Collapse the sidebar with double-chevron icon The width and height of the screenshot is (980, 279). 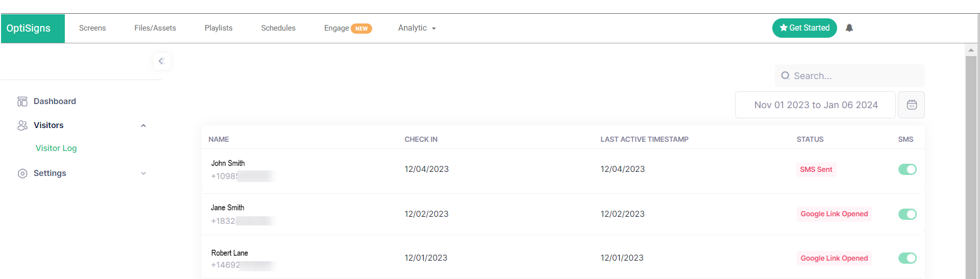tap(161, 61)
